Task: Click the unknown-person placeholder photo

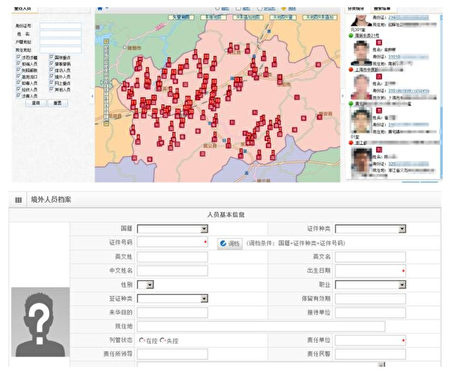Action: [40, 322]
